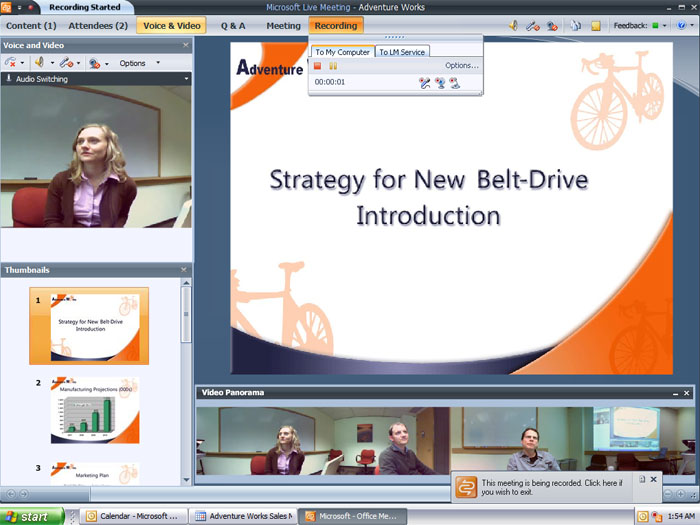Expand the microphone dropdown arrow
The image size is (700, 525).
[79, 63]
